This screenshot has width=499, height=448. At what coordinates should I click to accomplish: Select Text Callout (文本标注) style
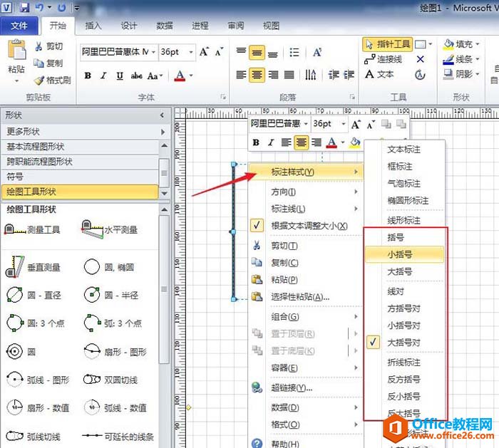tap(404, 150)
